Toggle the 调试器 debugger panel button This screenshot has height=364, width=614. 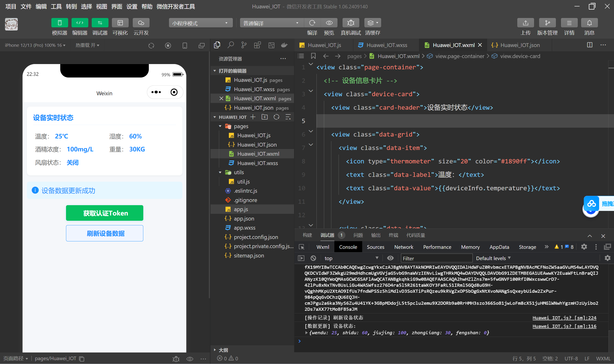(100, 23)
